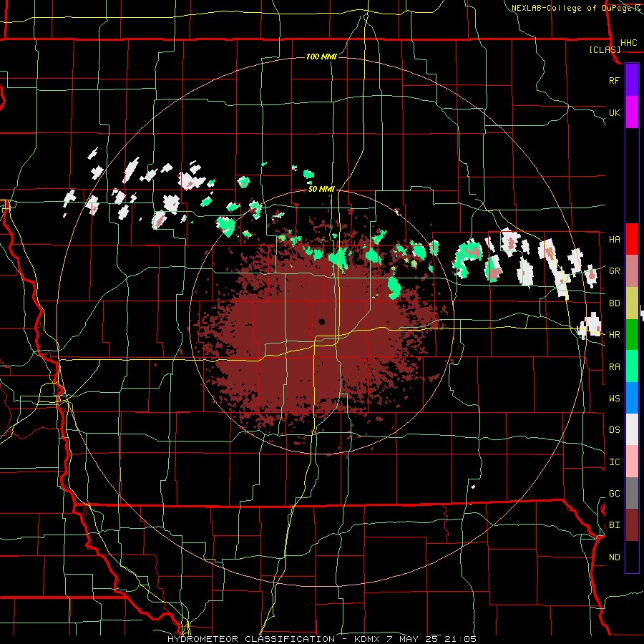Click the RF purple legend color swatch
Viewport: 644px width, 644px height.
632,80
